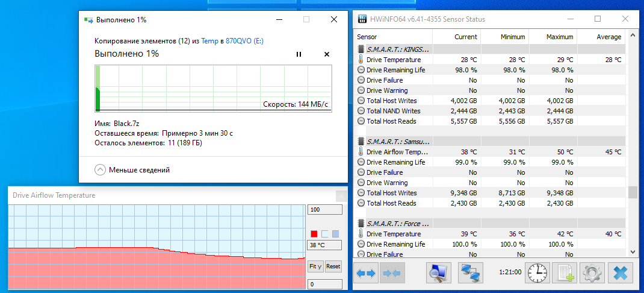
Task: Close the Drive Airflow Temperature graph window
Action: pos(341,197)
